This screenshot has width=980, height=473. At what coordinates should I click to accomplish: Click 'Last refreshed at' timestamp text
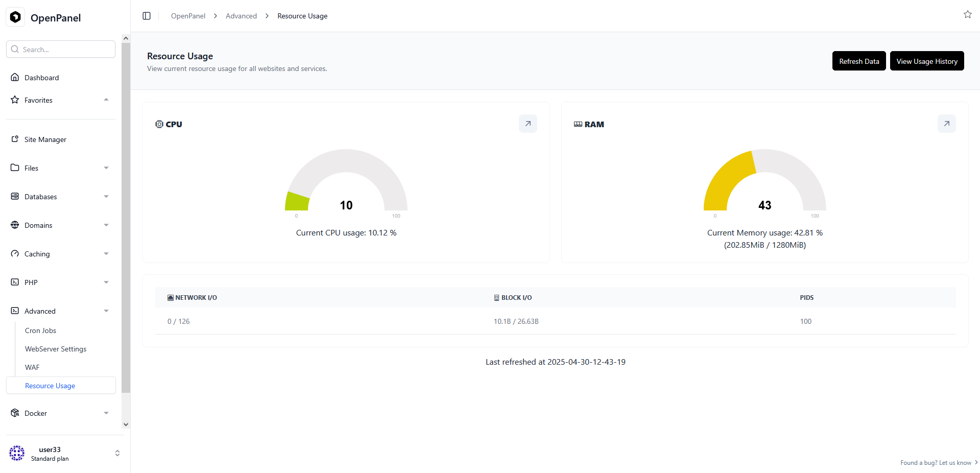pos(556,362)
